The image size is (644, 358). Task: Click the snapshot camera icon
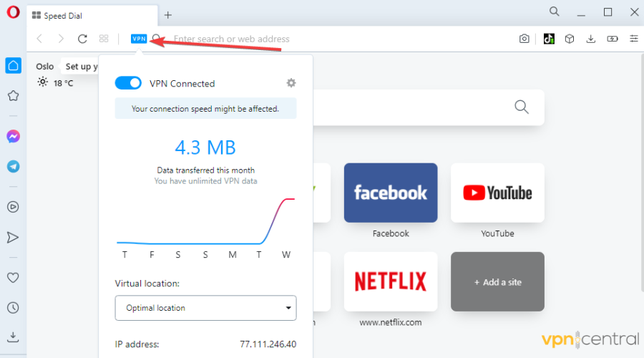point(525,39)
